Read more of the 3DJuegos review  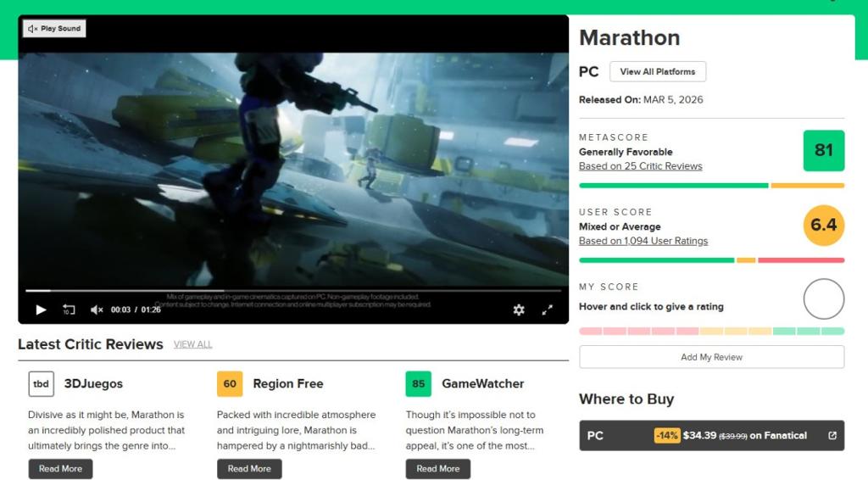60,469
